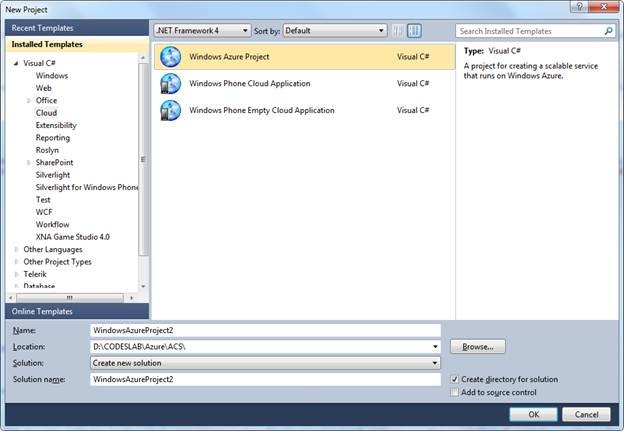This screenshot has height=431, width=624.
Task: Click the Windows Phone Cloud Application icon
Action: tap(170, 84)
